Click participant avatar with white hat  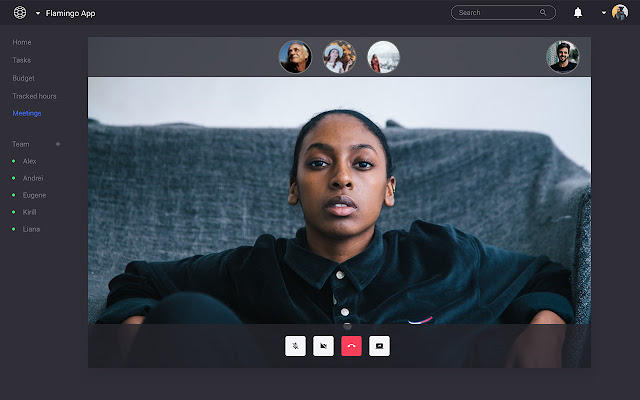click(340, 57)
